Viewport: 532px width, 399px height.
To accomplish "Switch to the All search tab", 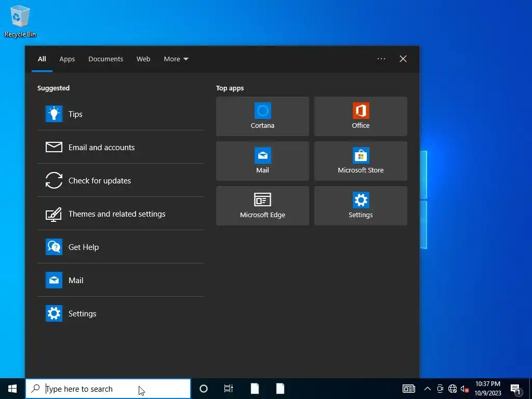I will point(42,59).
